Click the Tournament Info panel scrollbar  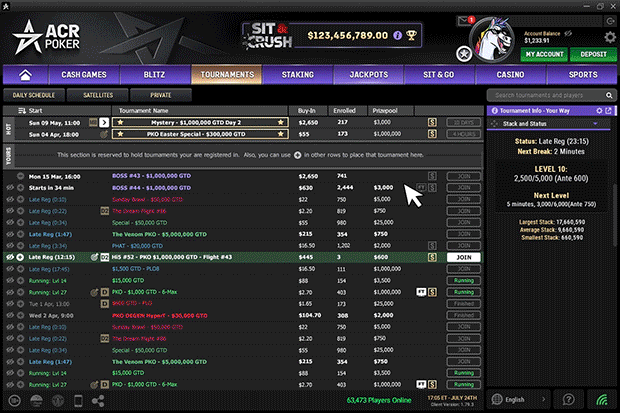[x=614, y=216]
